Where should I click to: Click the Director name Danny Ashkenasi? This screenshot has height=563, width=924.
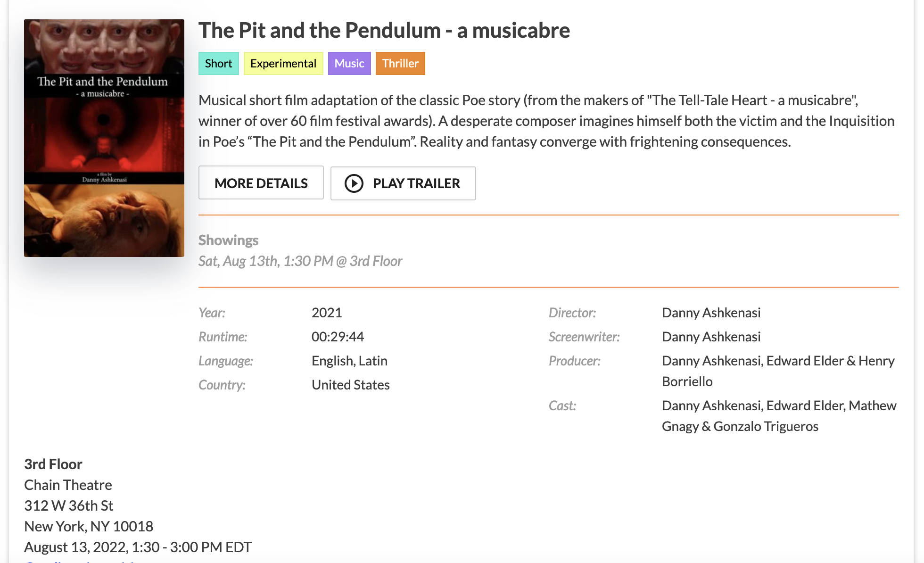pyautogui.click(x=711, y=313)
